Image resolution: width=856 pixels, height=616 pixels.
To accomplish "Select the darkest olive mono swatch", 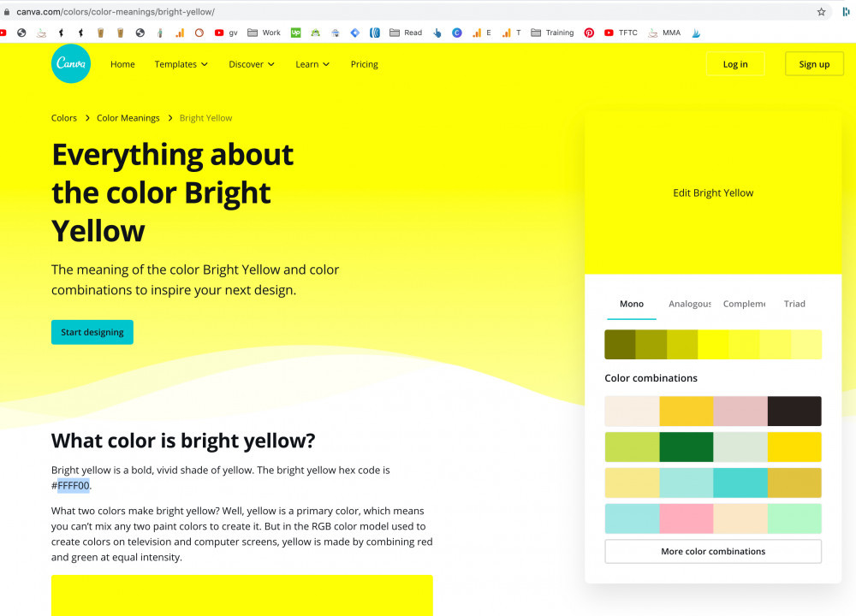I will [620, 344].
